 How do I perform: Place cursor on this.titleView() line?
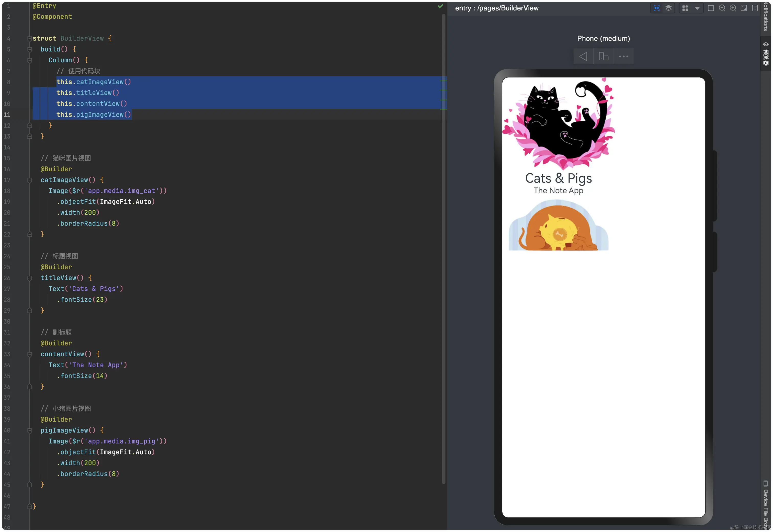(x=88, y=93)
